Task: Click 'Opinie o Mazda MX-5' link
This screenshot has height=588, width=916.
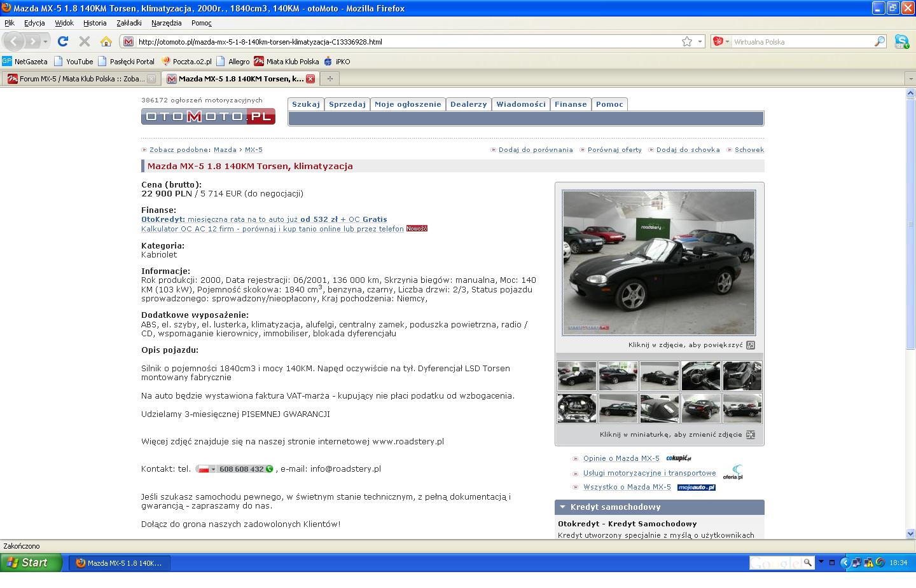Action: 621,458
